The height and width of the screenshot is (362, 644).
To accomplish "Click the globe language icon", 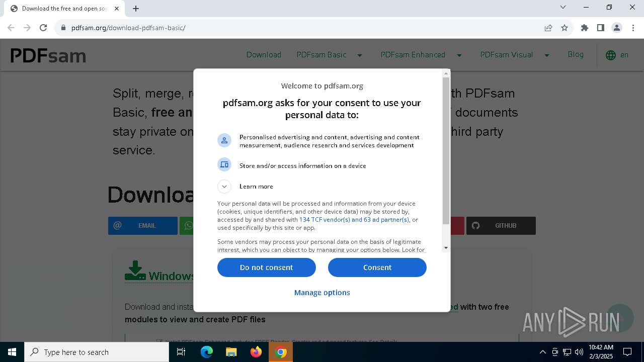I will coord(611,55).
